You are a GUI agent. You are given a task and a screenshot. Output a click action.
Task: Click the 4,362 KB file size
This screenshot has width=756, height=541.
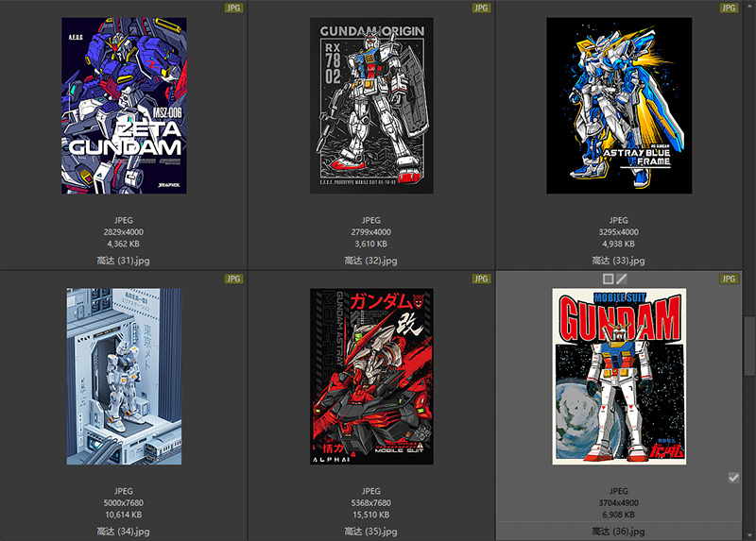124,244
